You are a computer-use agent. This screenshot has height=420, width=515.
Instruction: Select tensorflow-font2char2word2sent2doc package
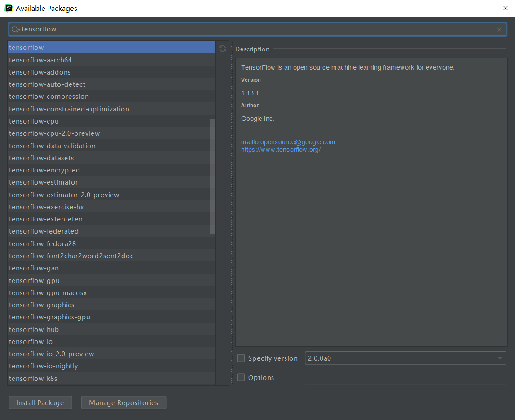click(111, 256)
